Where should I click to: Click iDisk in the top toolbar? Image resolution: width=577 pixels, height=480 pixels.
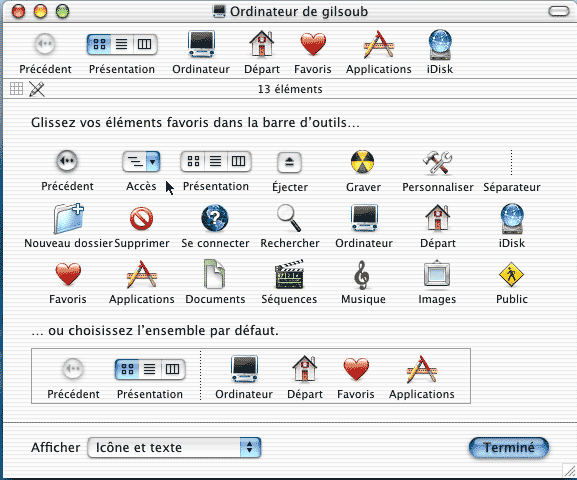click(x=440, y=52)
